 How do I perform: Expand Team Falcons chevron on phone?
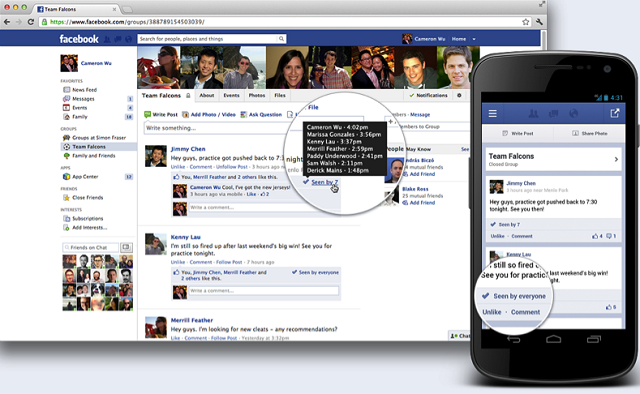click(616, 160)
